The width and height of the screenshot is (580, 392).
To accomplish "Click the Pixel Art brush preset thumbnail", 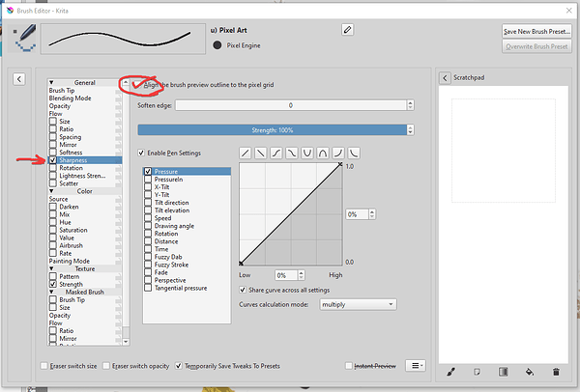I will (22, 38).
